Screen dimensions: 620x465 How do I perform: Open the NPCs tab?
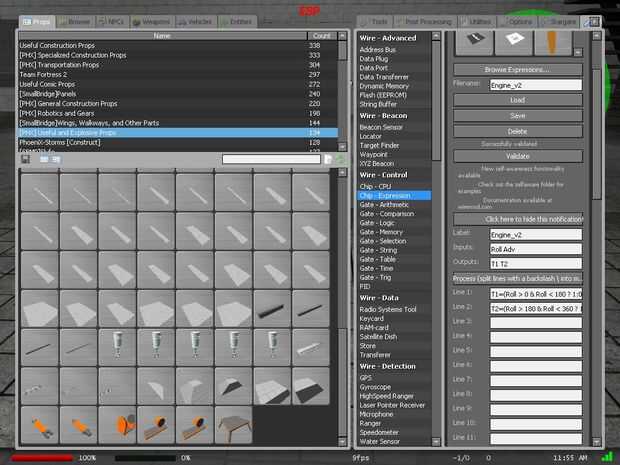coord(112,22)
